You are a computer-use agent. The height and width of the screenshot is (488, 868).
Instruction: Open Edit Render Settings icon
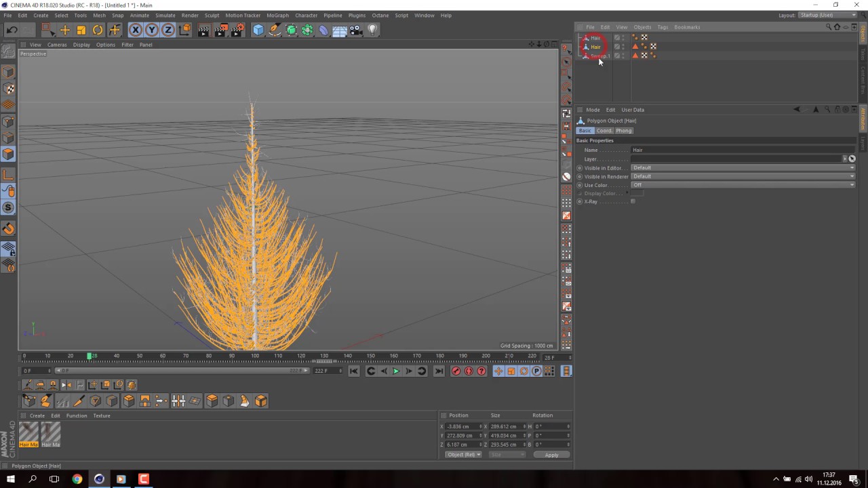click(x=237, y=30)
